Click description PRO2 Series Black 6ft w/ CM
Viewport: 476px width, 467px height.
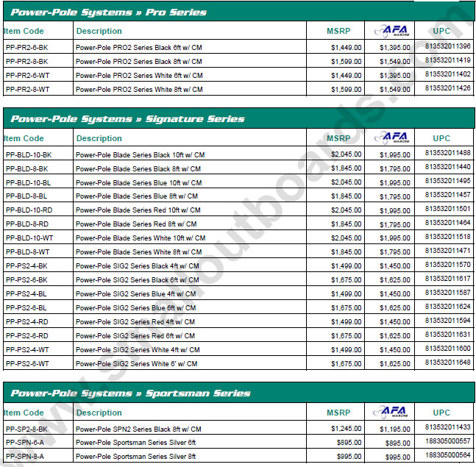[x=139, y=48]
